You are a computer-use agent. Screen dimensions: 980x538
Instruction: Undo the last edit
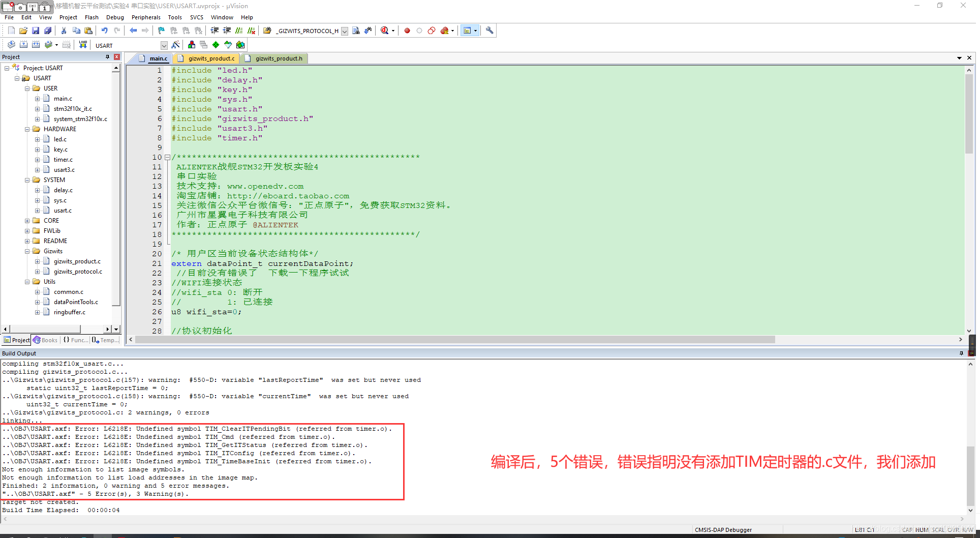pos(105,31)
